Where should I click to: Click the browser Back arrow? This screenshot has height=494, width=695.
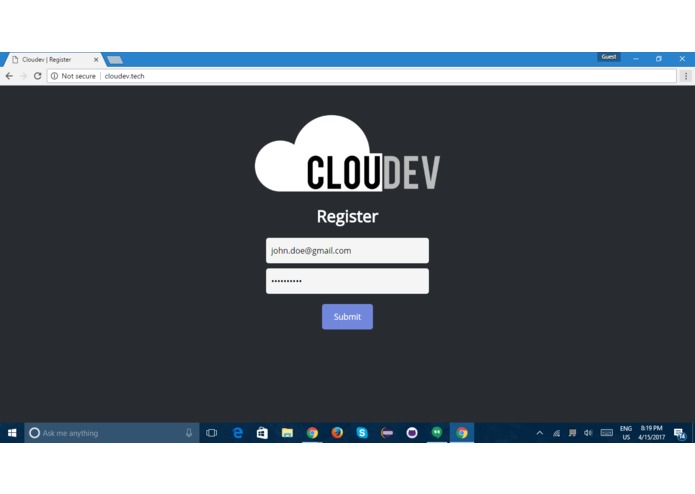[x=9, y=76]
